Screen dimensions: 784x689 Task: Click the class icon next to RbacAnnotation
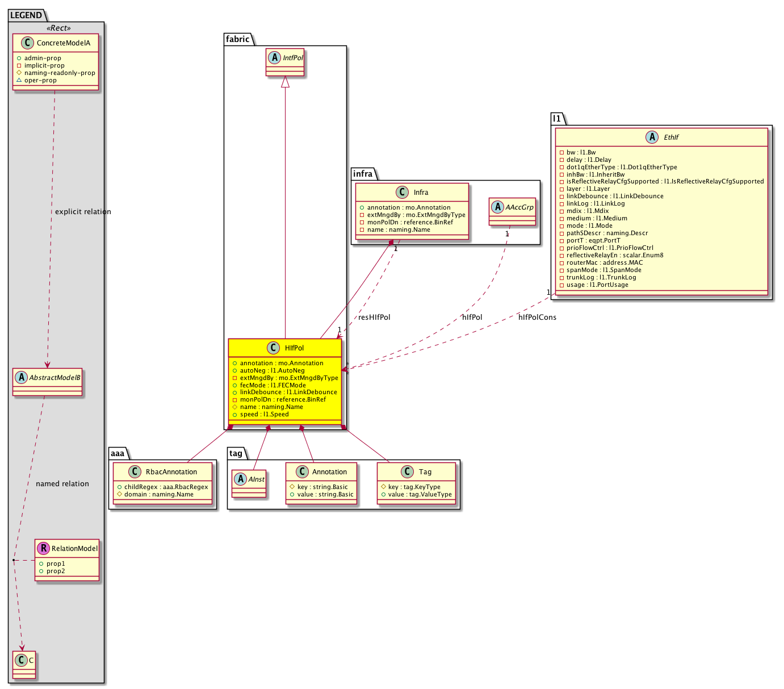point(135,471)
